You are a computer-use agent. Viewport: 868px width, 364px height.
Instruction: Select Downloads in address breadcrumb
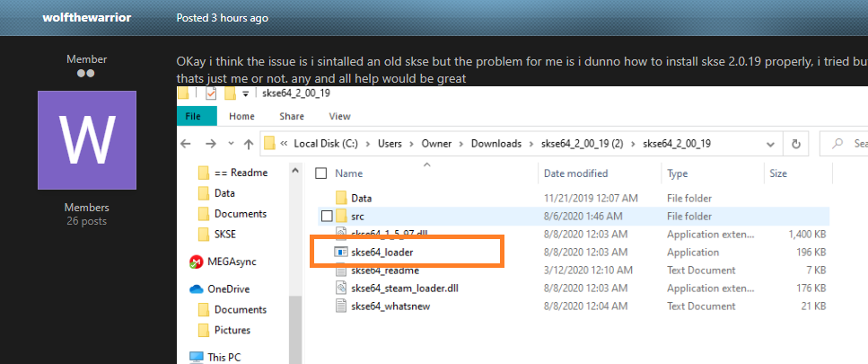[x=496, y=144]
